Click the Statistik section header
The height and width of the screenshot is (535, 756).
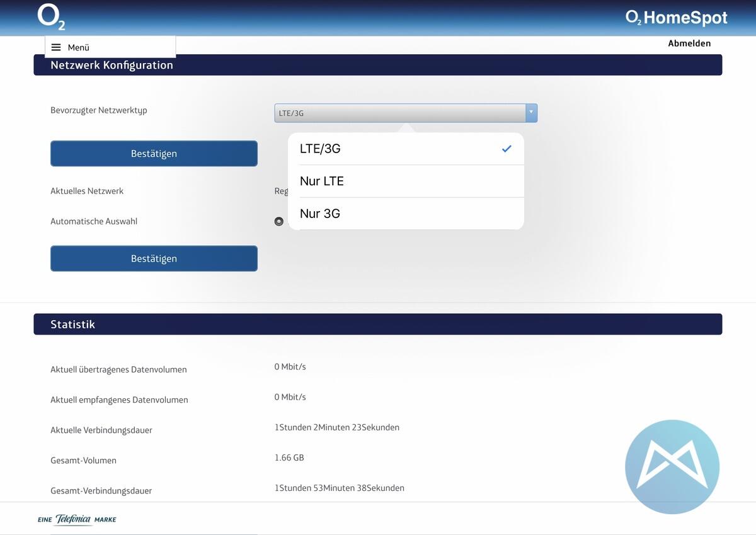(x=72, y=325)
